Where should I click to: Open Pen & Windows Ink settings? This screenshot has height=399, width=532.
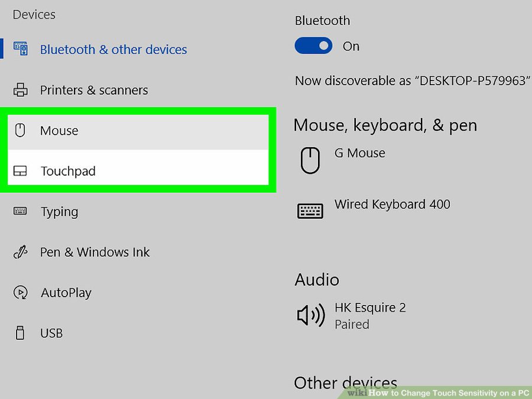95,252
